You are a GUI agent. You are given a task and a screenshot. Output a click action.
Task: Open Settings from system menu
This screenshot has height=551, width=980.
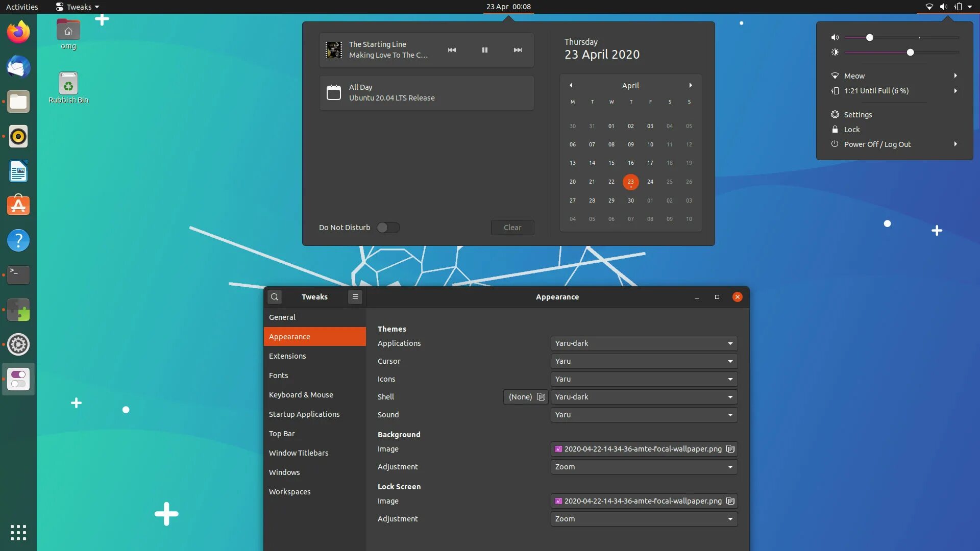click(894, 115)
